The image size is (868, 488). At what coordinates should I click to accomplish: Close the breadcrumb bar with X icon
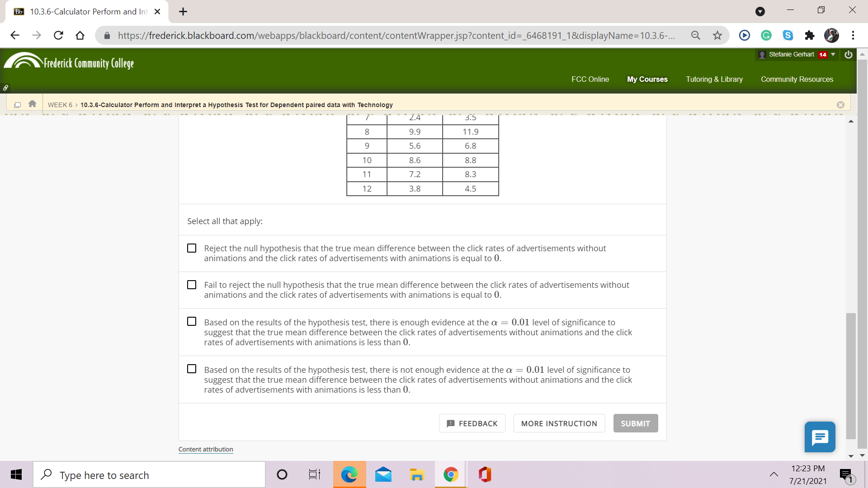tap(840, 105)
